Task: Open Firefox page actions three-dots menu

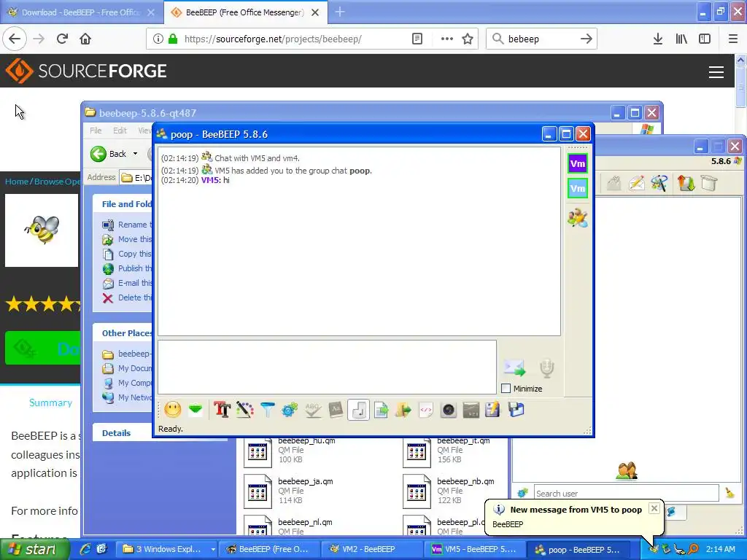Action: coord(447,39)
